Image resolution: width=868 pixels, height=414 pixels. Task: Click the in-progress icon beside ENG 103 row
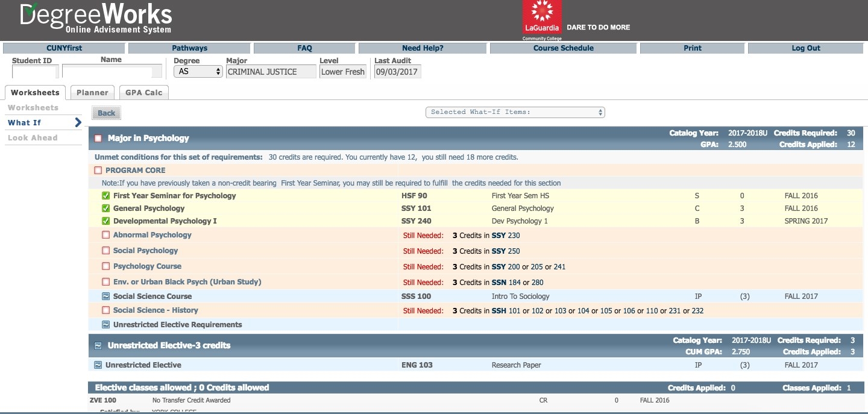(98, 365)
